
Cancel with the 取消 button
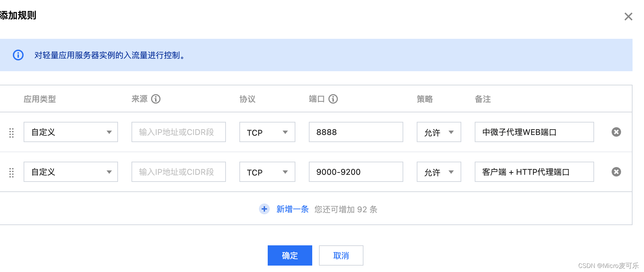click(x=341, y=255)
